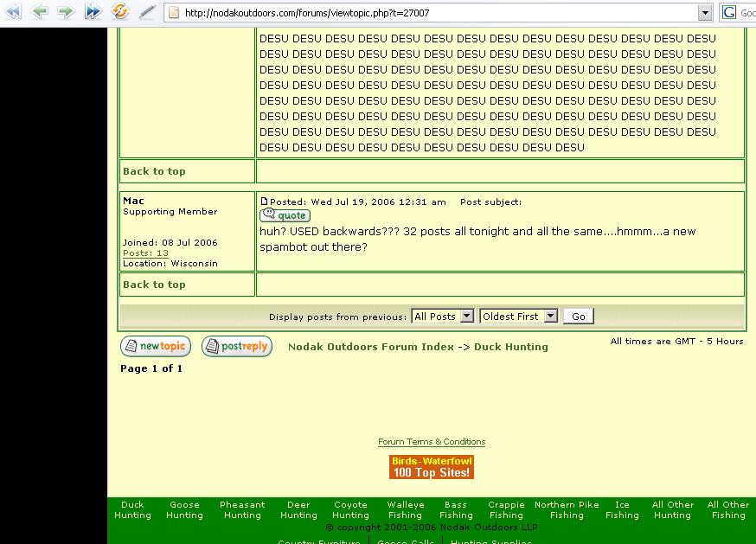756x544 pixels.
Task: Go back with the left arrow icon
Action: pyautogui.click(x=40, y=11)
